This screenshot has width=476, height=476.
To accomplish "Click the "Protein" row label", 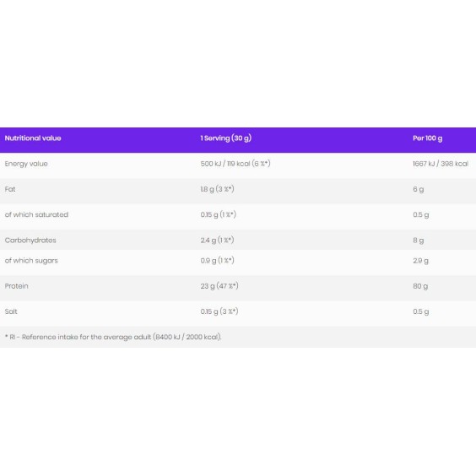I will [16, 286].
